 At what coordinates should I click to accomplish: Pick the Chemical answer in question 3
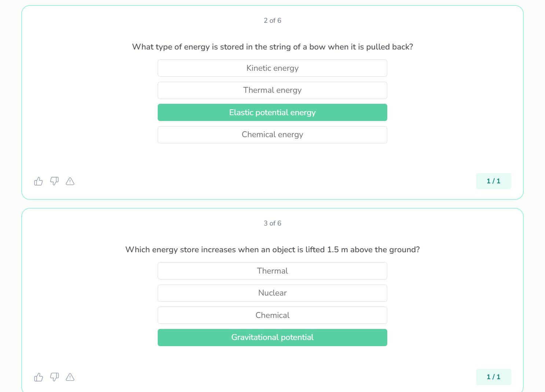click(x=272, y=315)
